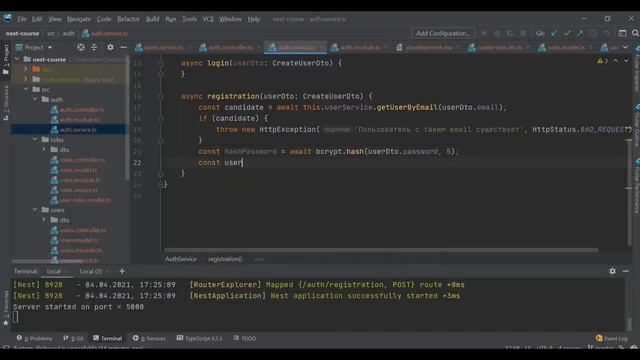Click the IDE layout window icon near search
This screenshot has width=640, height=360.
pos(622,33)
